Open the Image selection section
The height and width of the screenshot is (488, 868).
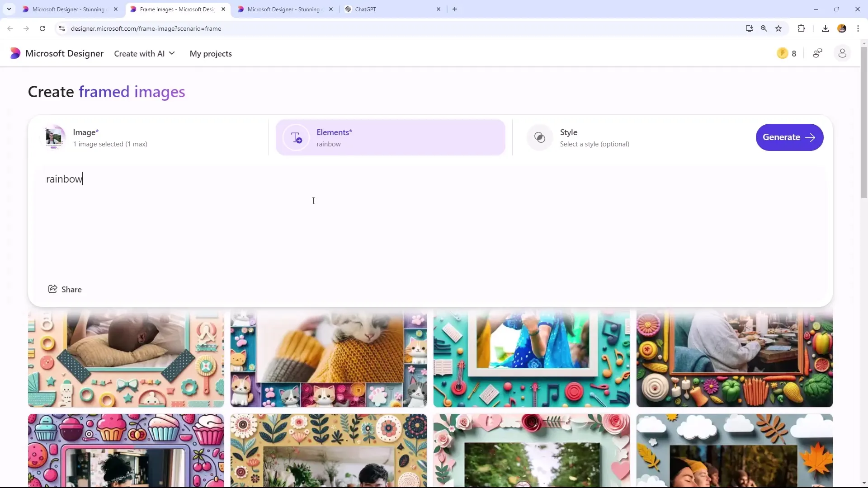tap(151, 137)
